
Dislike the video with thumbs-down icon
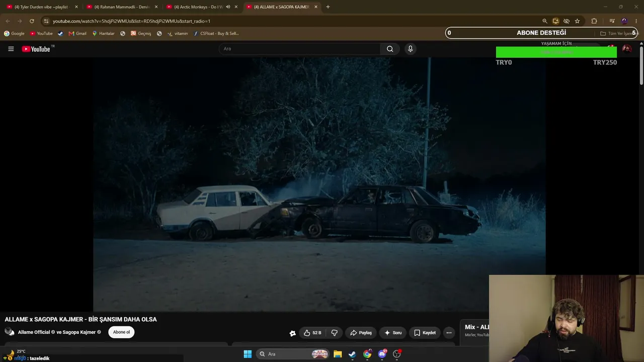coord(334,333)
